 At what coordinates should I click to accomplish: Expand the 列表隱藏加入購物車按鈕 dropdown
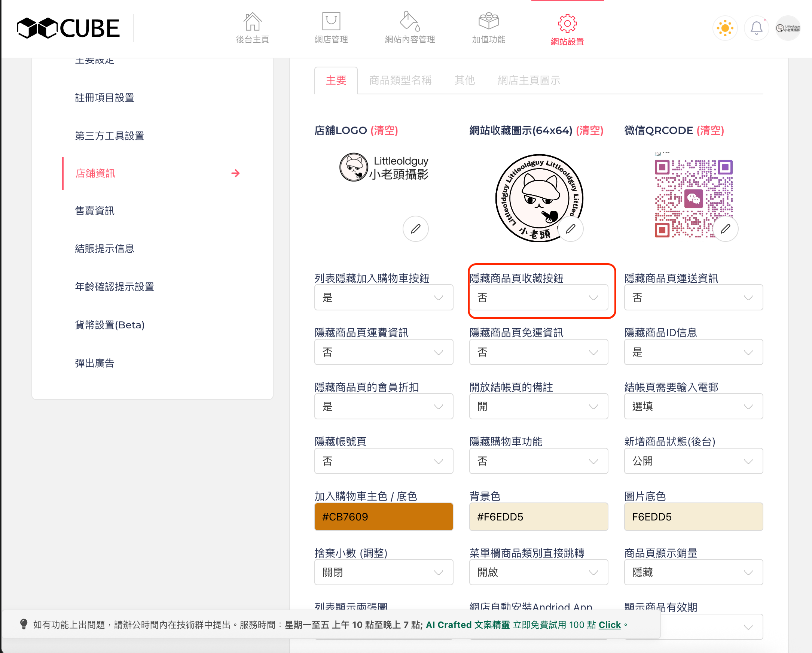(x=384, y=298)
